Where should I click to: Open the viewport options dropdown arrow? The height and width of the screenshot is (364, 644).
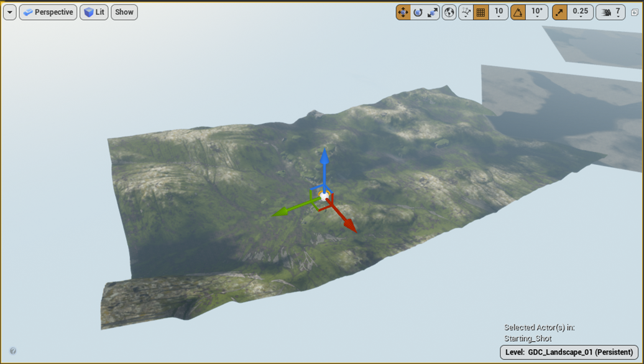[10, 12]
